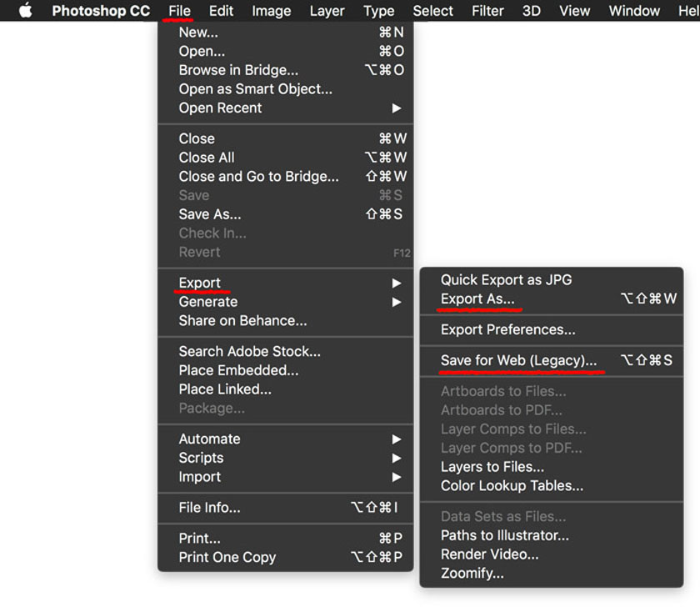Viewport: 700px width, 607px height.
Task: Open the View menu
Action: pos(574,11)
